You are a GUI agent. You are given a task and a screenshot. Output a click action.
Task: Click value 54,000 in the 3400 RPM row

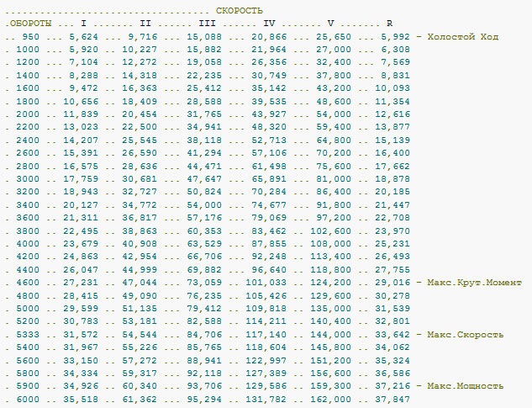204,205
